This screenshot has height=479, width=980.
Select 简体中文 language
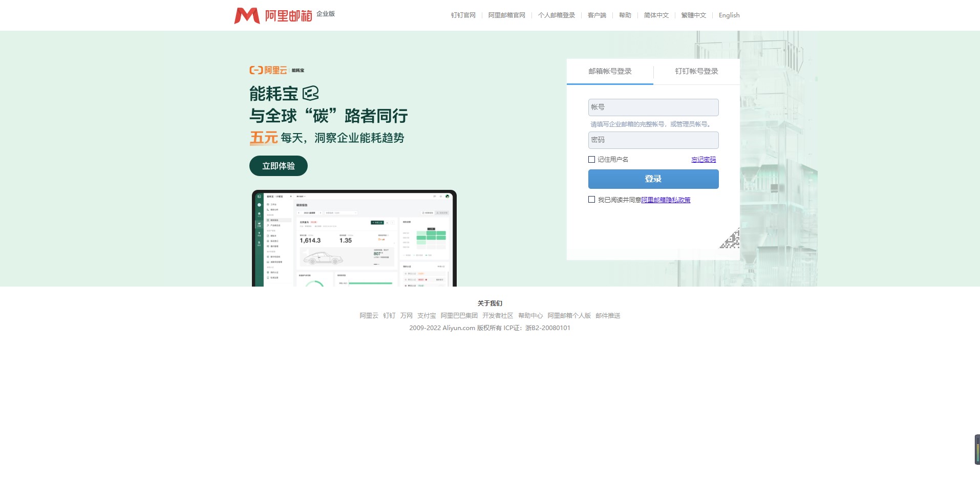click(x=656, y=15)
